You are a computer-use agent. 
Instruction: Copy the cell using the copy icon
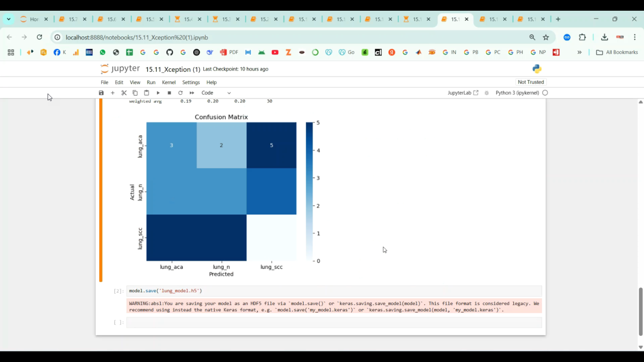[x=135, y=93]
